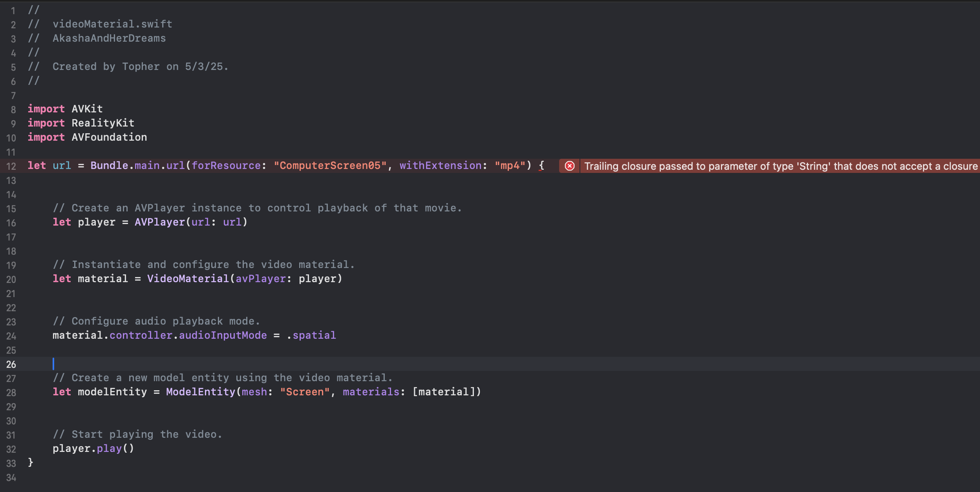The height and width of the screenshot is (492, 980).
Task: Click the closing brace on line 33
Action: coord(31,463)
